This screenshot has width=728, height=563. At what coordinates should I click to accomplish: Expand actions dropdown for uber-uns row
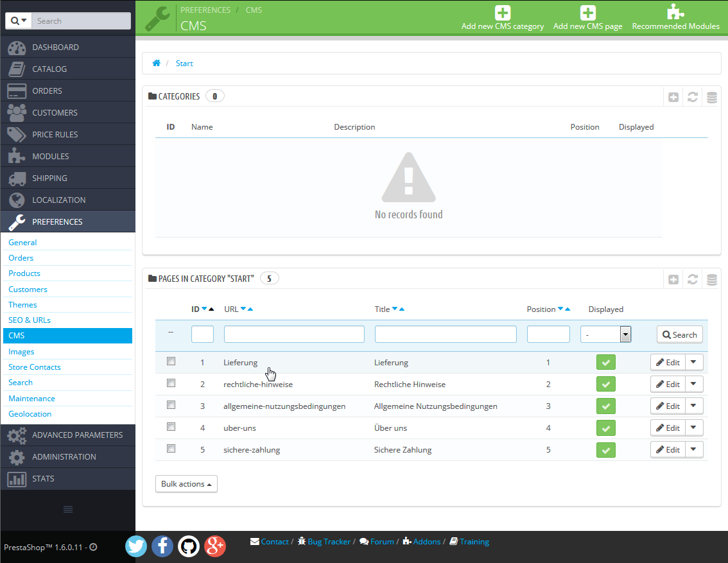pos(693,428)
